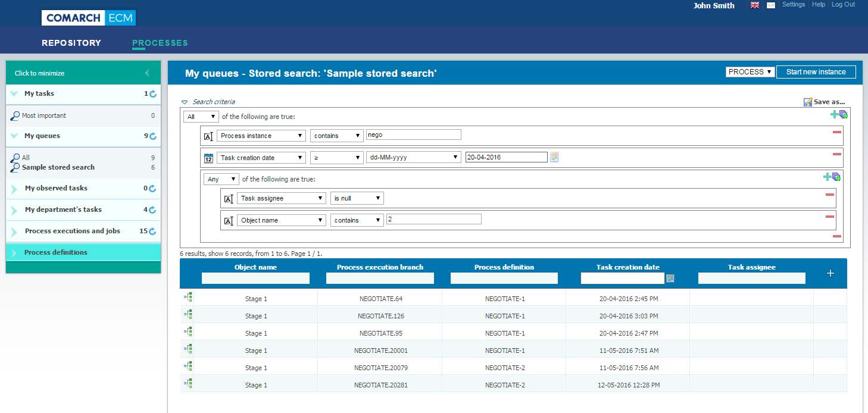This screenshot has width=868, height=413.
Task: Refresh the My queues counter
Action: tap(153, 136)
